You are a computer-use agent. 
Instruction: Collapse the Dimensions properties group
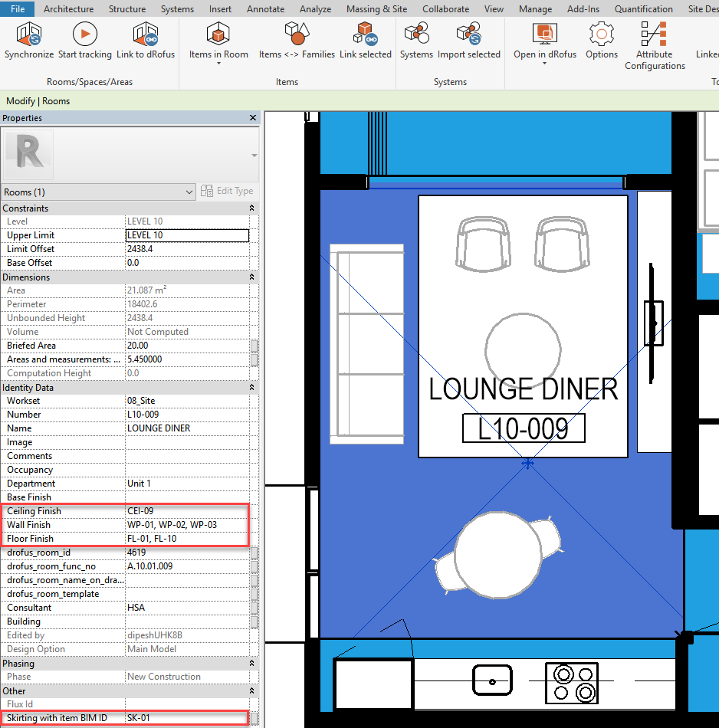[251, 277]
